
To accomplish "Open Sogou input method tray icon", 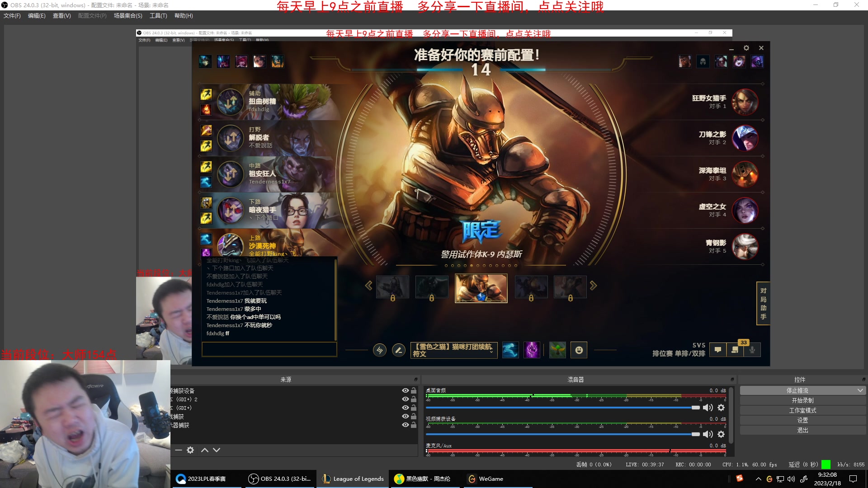I will pyautogui.click(x=740, y=479).
